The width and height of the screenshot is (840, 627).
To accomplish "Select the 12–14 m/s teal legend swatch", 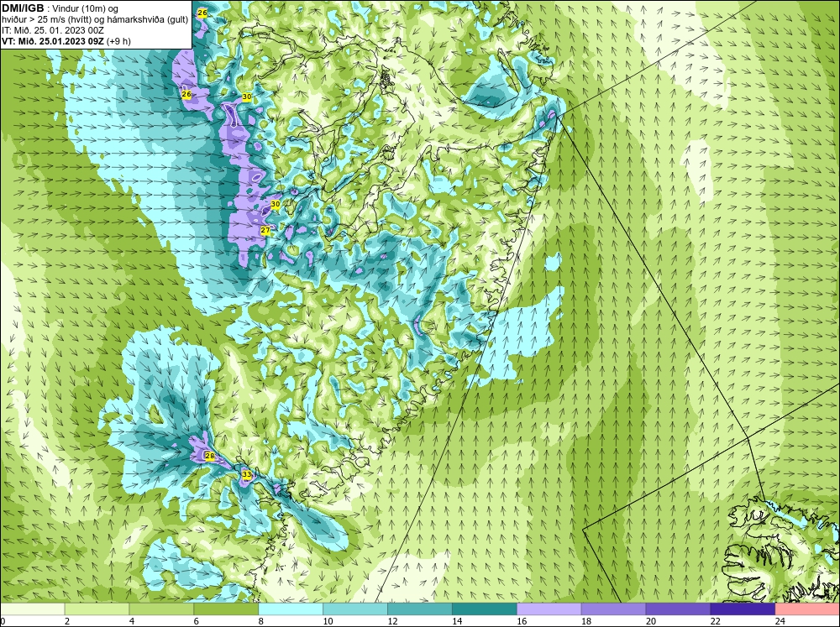I will (x=420, y=609).
